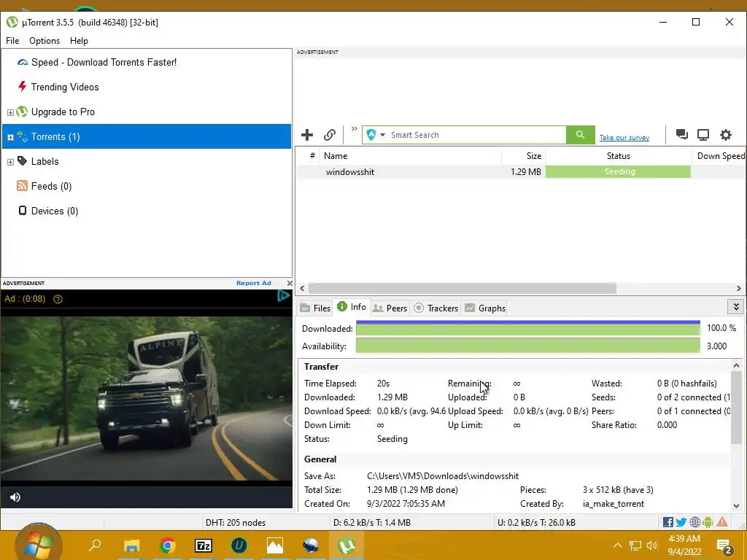
Task: Select the windowsshit torrent row
Action: pos(520,172)
